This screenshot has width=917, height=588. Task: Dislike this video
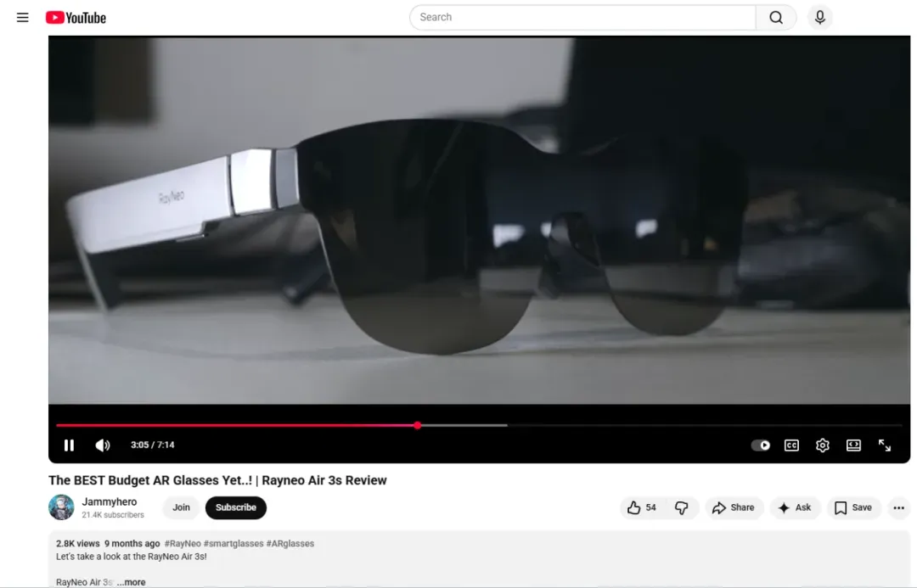tap(682, 507)
